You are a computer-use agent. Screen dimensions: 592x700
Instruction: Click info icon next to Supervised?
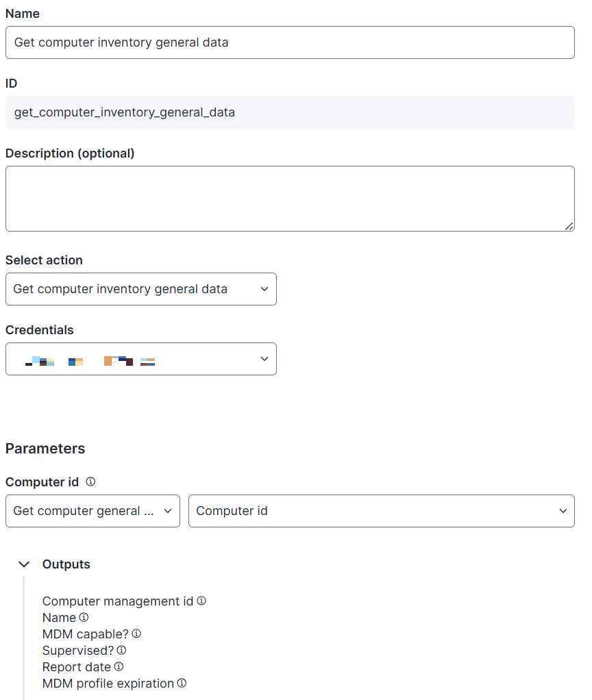[x=121, y=650]
